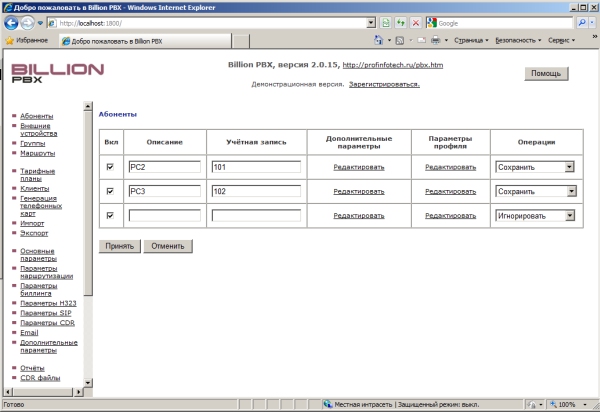Open the Сервис menu
600x412 pixels.
pos(561,40)
